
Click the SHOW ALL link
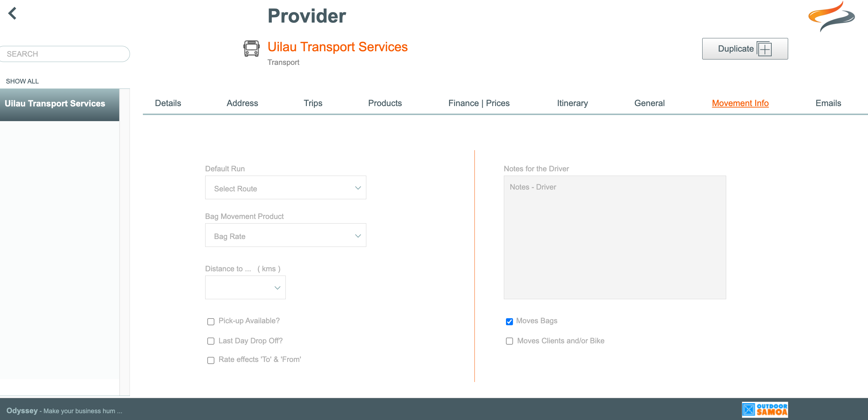pyautogui.click(x=22, y=81)
